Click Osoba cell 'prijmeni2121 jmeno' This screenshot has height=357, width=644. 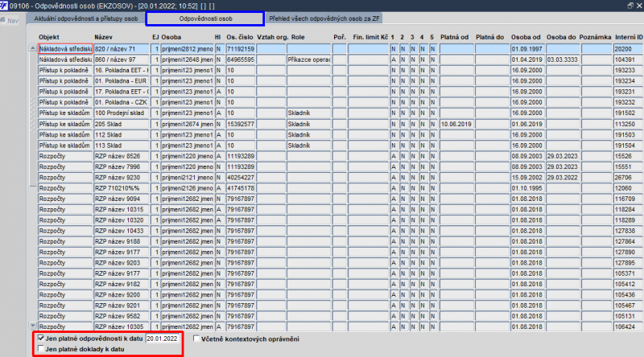click(x=187, y=177)
